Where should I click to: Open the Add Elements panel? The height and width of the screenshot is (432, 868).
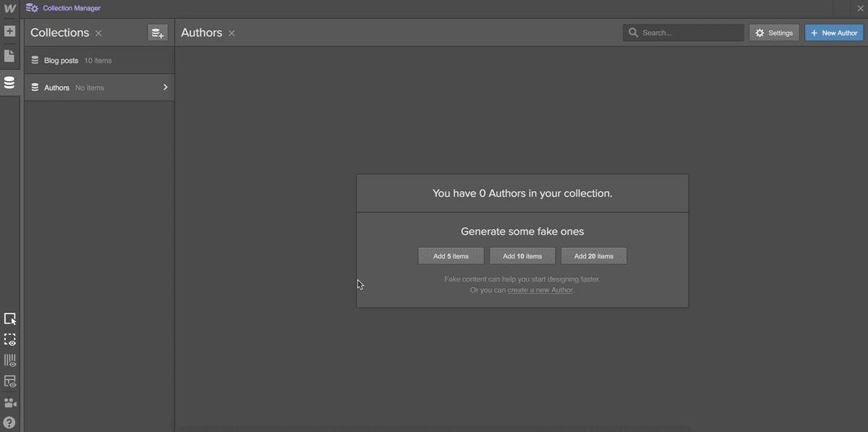10,31
